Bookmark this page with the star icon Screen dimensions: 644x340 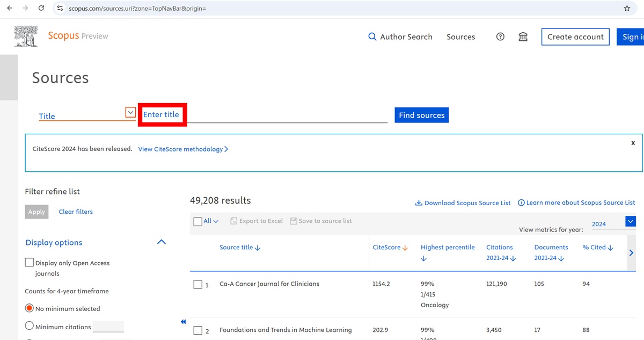(x=627, y=8)
